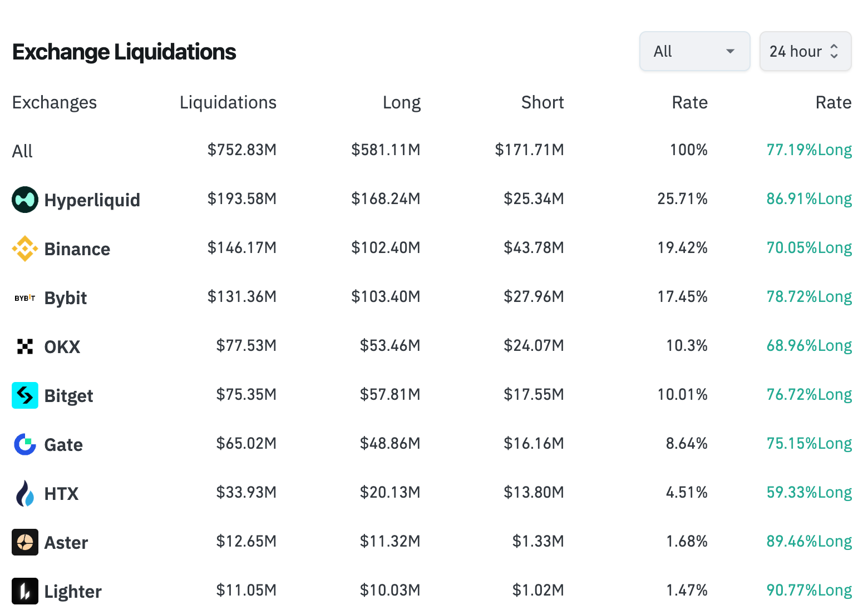The height and width of the screenshot is (615, 868).
Task: Click the Exchange Liquidations title
Action: click(124, 51)
